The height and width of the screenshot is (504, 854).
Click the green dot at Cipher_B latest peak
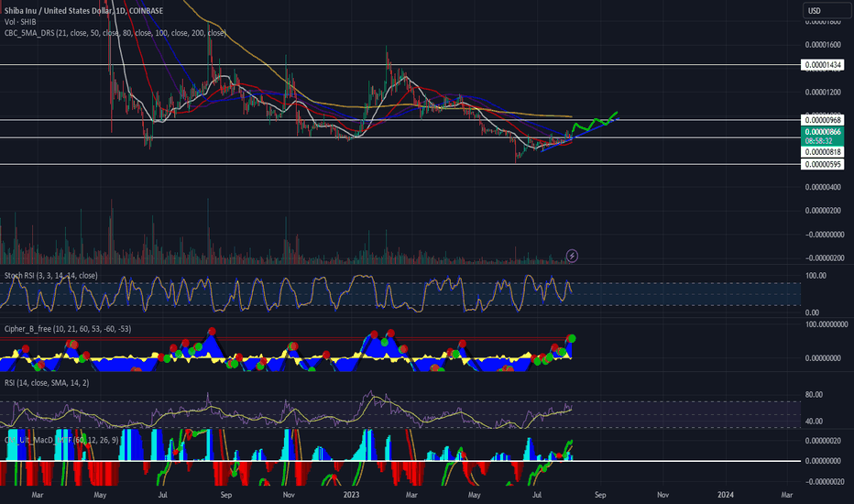click(x=572, y=339)
